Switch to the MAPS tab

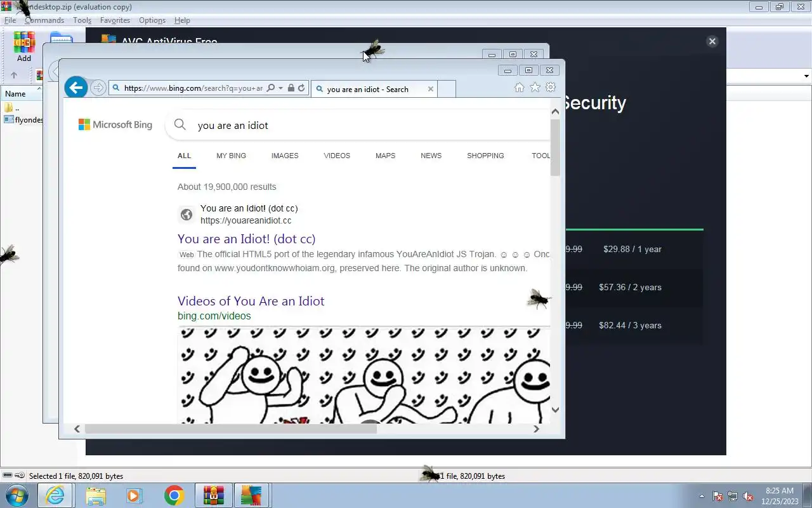pos(385,156)
